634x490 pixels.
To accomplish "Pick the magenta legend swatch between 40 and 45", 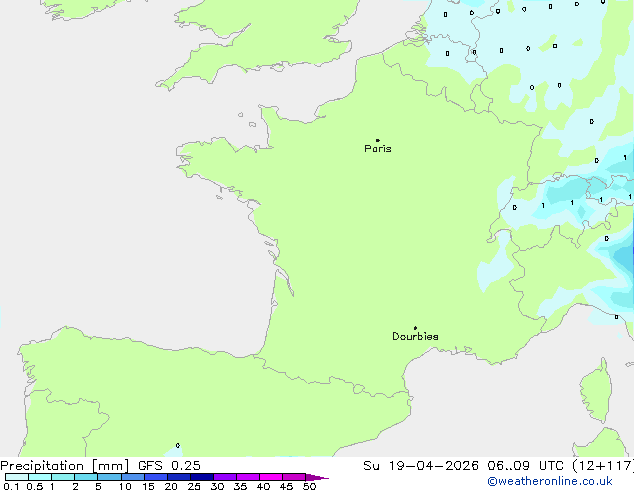I will coord(271,477).
